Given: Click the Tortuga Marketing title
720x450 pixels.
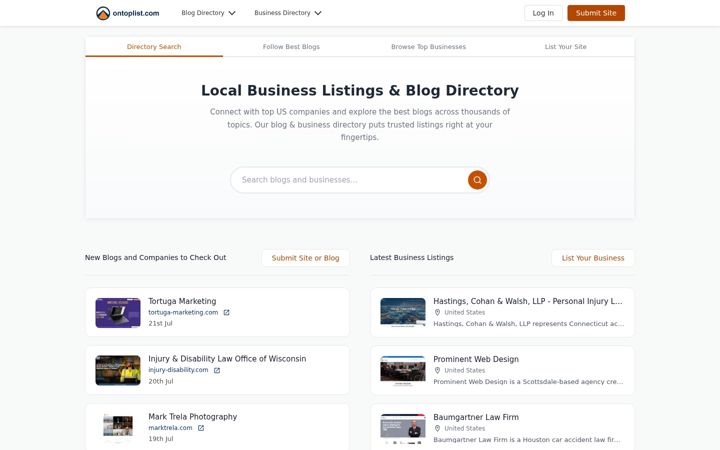Looking at the screenshot, I should tap(182, 301).
